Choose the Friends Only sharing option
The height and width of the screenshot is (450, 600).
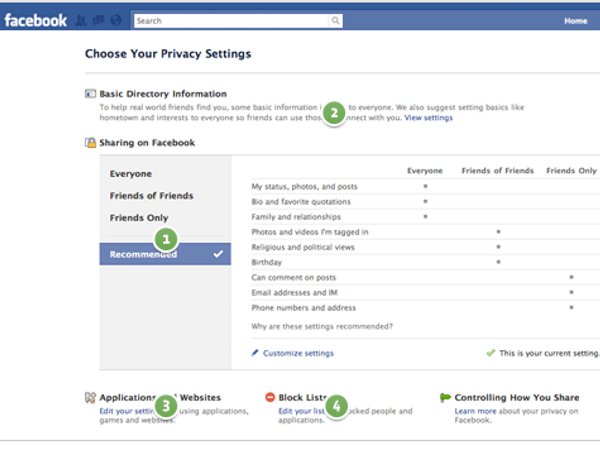139,218
